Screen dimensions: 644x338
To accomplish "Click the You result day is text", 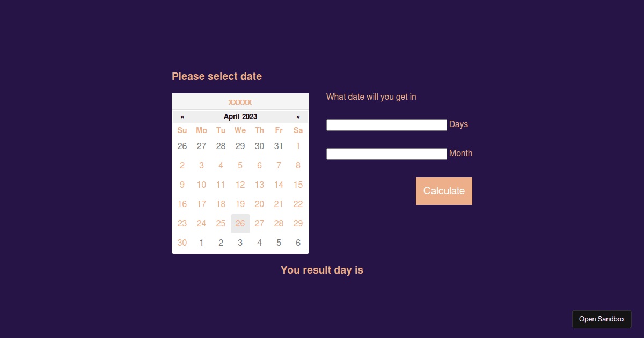I will [x=321, y=270].
